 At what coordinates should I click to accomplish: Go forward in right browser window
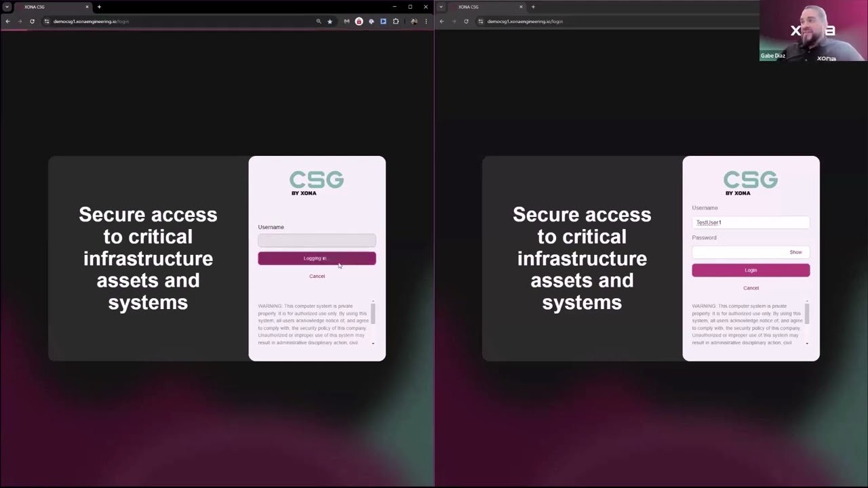(454, 21)
